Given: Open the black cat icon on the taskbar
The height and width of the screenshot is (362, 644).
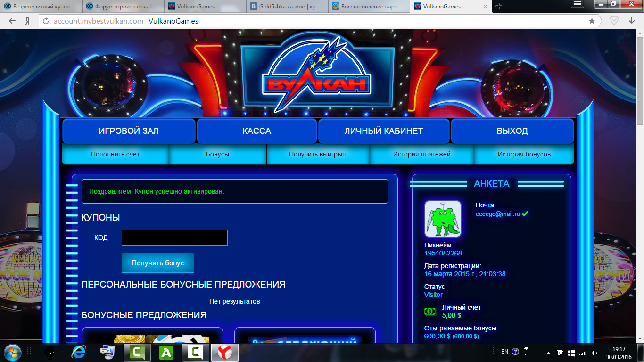Looking at the screenshot, I should pos(50,352).
